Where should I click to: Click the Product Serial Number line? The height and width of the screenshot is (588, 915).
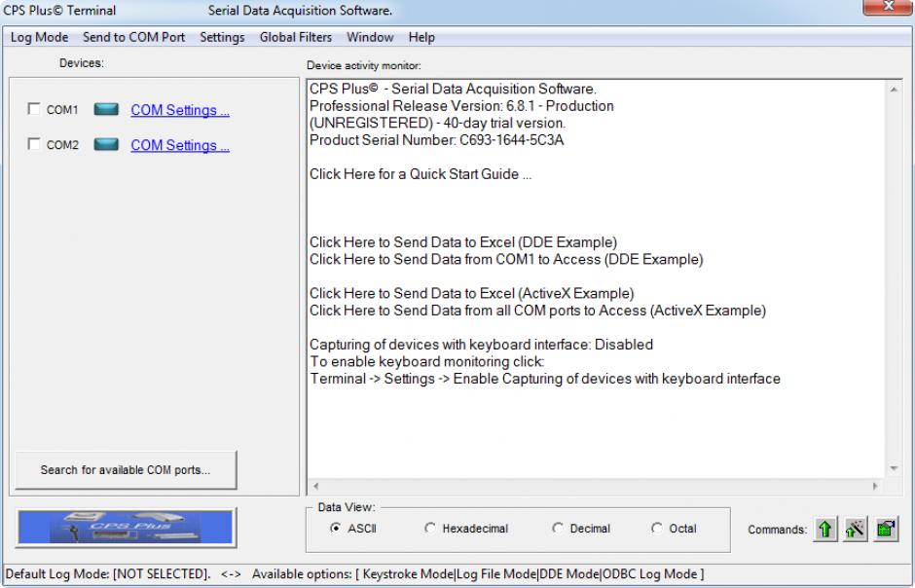tap(436, 140)
